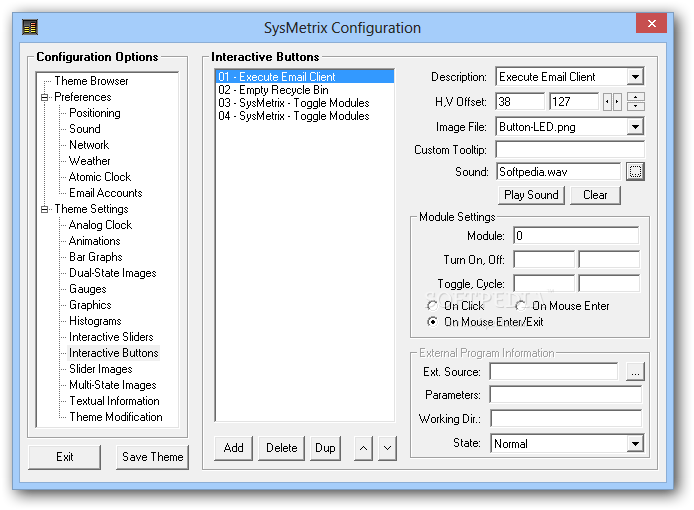The width and height of the screenshot is (694, 510).
Task: Decrease horizontal offset with left arrow
Action: [607, 102]
